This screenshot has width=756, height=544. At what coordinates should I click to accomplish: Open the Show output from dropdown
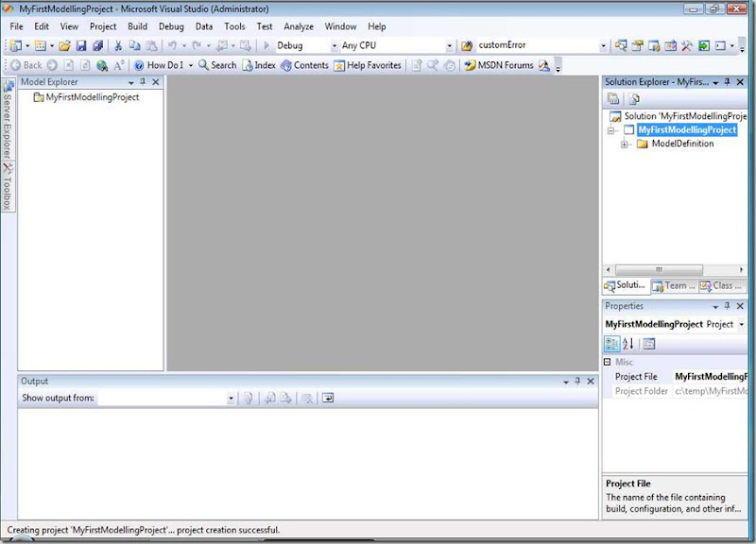tap(231, 398)
